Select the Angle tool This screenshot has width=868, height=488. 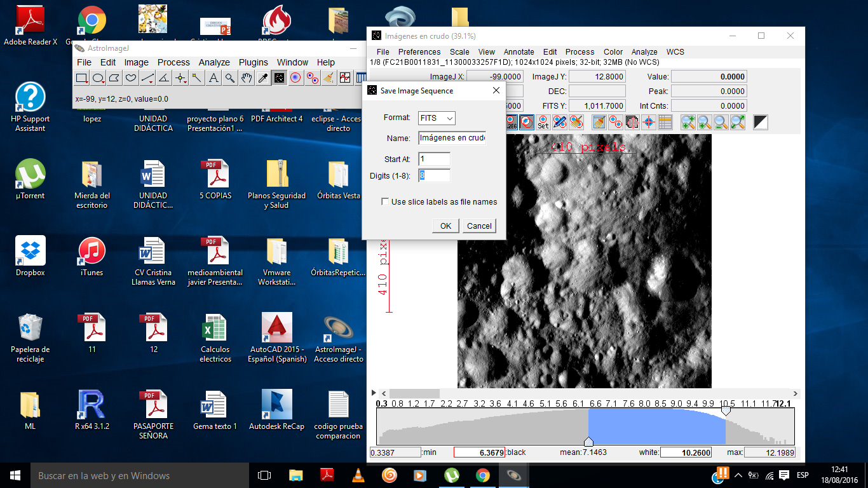tap(164, 78)
